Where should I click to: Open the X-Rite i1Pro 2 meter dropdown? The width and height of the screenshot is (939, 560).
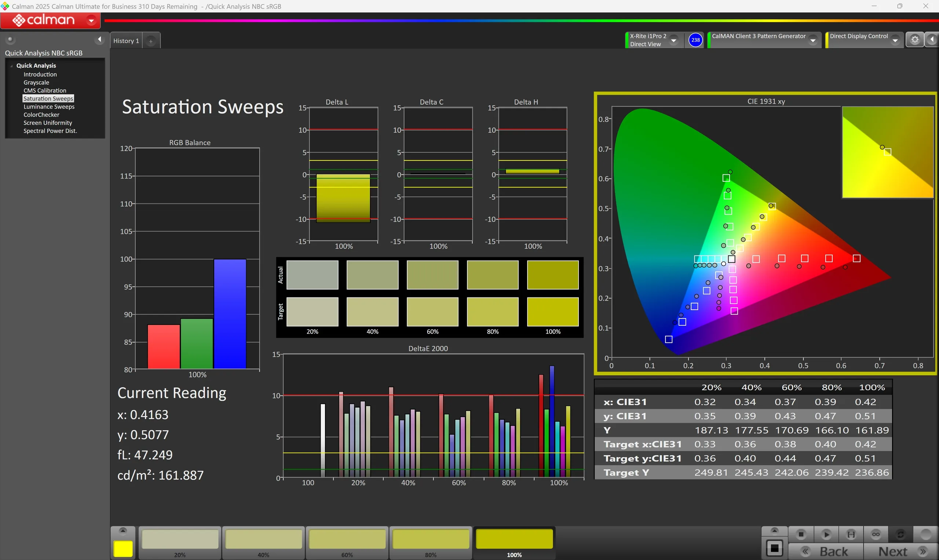tap(673, 40)
